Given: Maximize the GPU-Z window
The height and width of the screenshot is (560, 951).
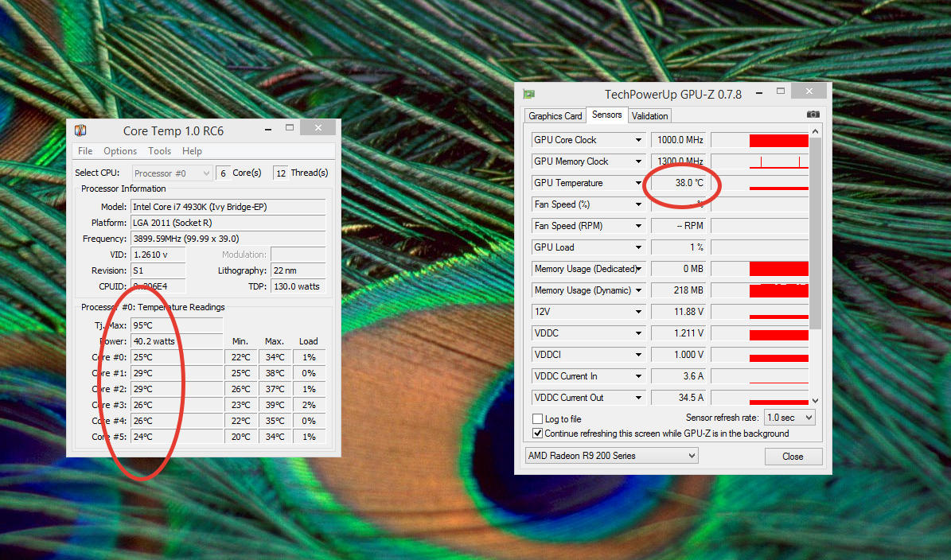Looking at the screenshot, I should click(781, 91).
